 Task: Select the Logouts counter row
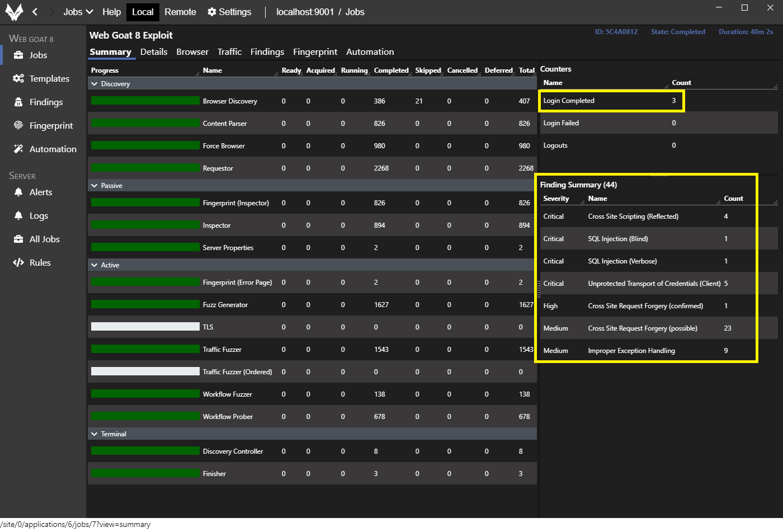point(658,145)
